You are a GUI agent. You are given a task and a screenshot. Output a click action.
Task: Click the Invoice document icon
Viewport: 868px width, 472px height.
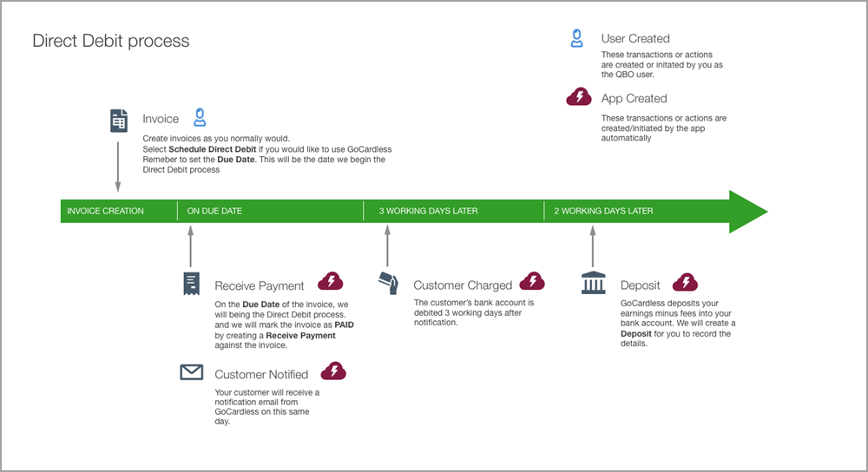pyautogui.click(x=118, y=121)
